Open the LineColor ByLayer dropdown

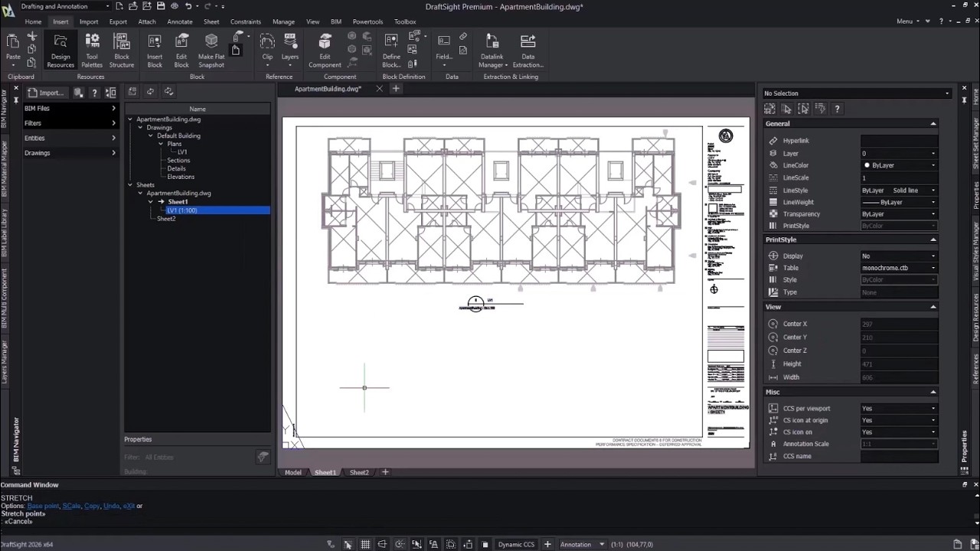pyautogui.click(x=900, y=165)
